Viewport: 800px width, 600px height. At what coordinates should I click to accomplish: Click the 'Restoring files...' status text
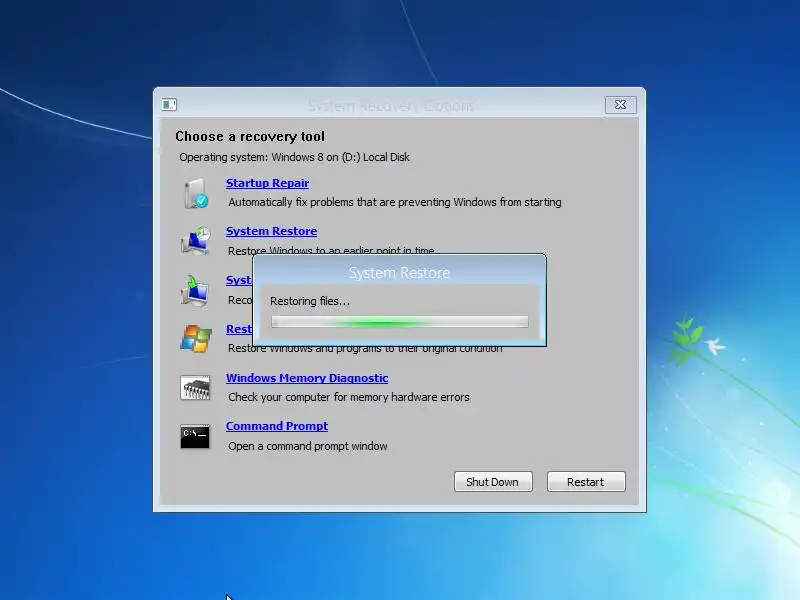[x=310, y=301]
